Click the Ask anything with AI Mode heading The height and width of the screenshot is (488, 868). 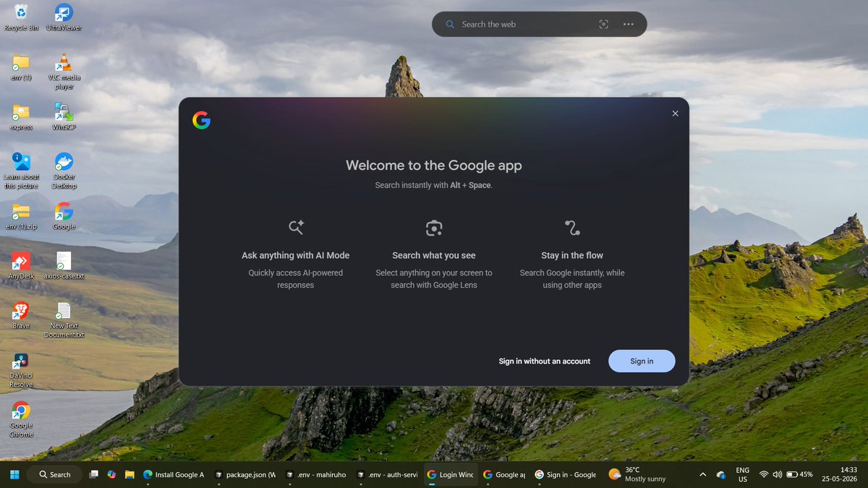(x=296, y=255)
